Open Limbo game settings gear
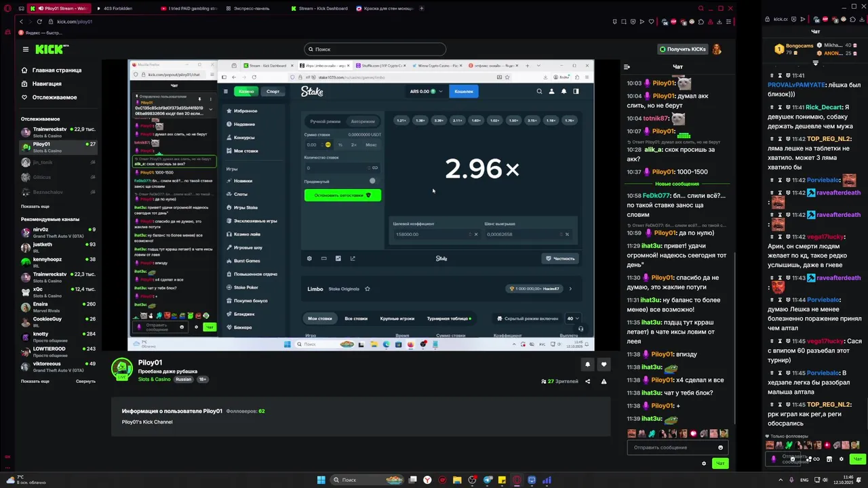The width and height of the screenshot is (868, 488). [x=309, y=258]
